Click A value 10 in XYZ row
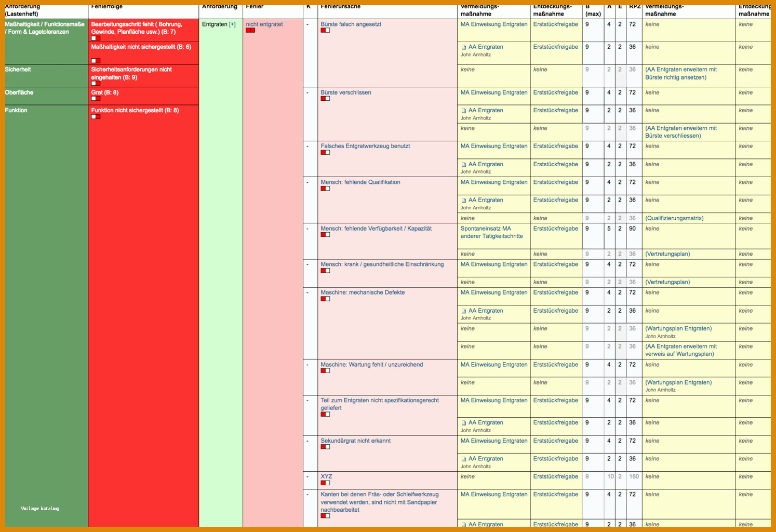This screenshot has width=776, height=532. pyautogui.click(x=610, y=476)
